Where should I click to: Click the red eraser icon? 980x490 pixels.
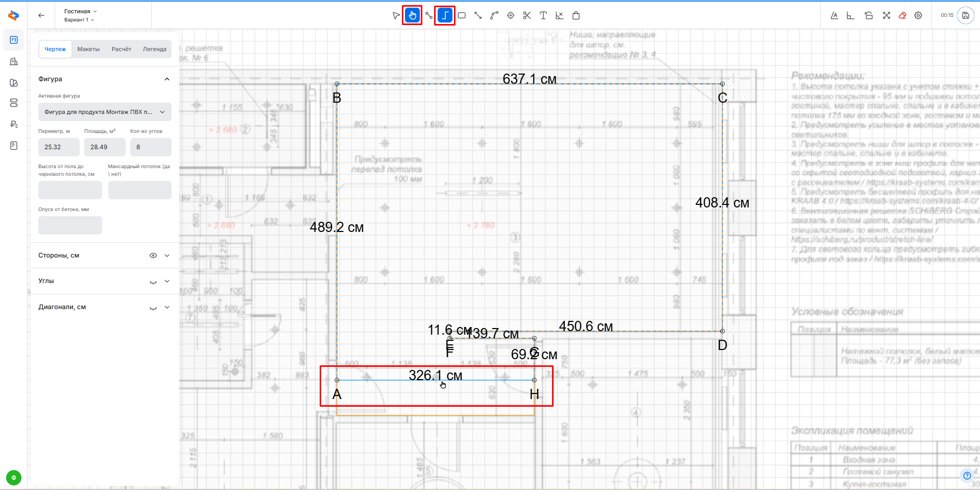902,15
